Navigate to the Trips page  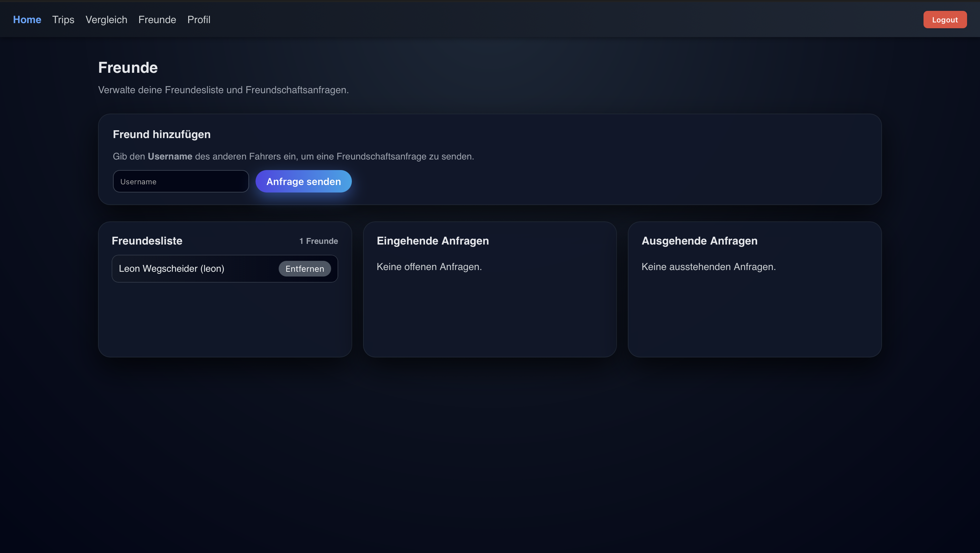click(63, 19)
